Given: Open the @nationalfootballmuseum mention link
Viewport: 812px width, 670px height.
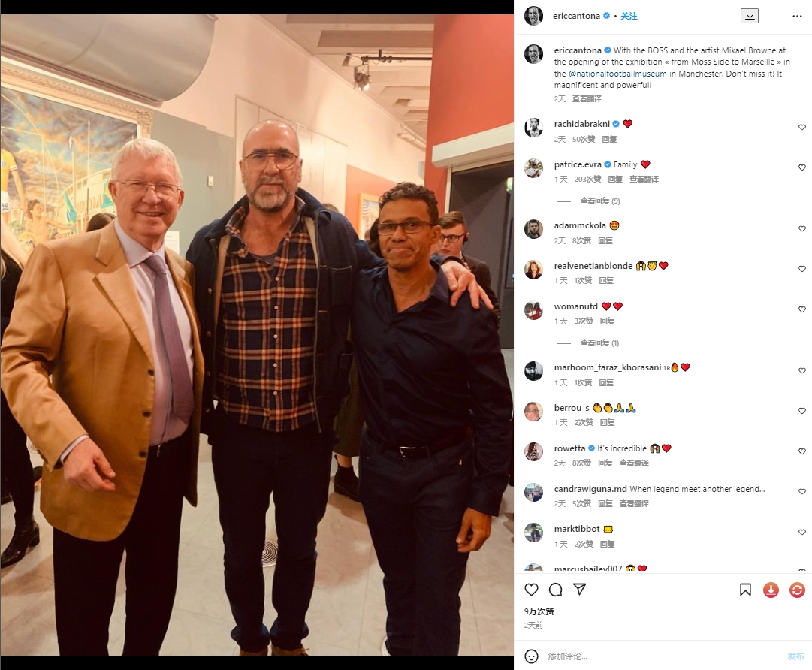Looking at the screenshot, I should click(617, 74).
